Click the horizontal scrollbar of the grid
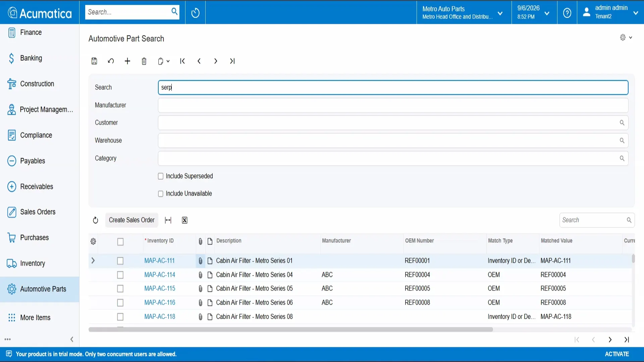644x362 pixels. [290, 329]
